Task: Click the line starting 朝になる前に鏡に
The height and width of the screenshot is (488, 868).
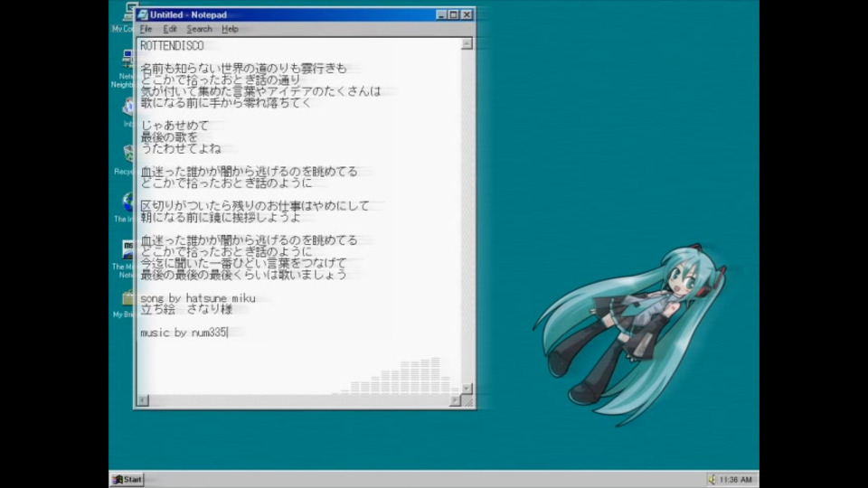Action: (221, 218)
